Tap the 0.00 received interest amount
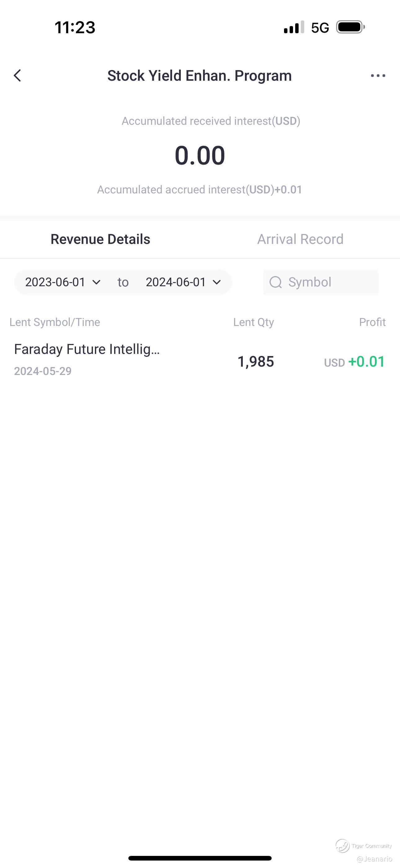The width and height of the screenshot is (400, 868). coord(200,155)
